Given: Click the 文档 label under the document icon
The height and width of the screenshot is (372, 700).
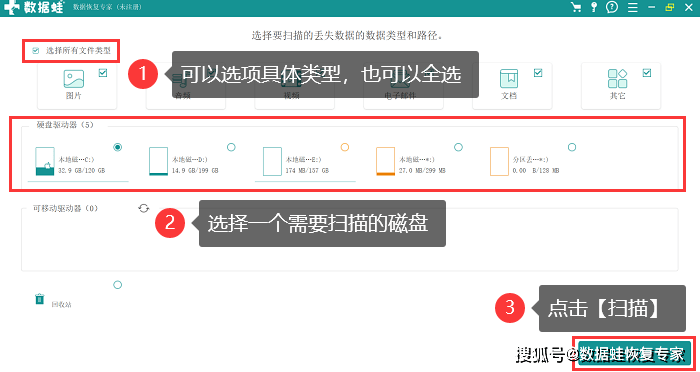Looking at the screenshot, I should pyautogui.click(x=509, y=96).
